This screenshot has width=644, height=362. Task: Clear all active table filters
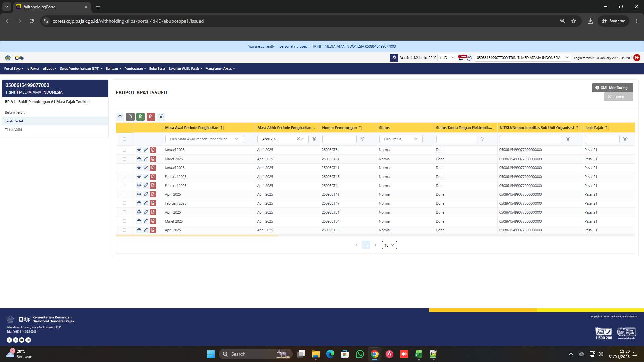[161, 117]
